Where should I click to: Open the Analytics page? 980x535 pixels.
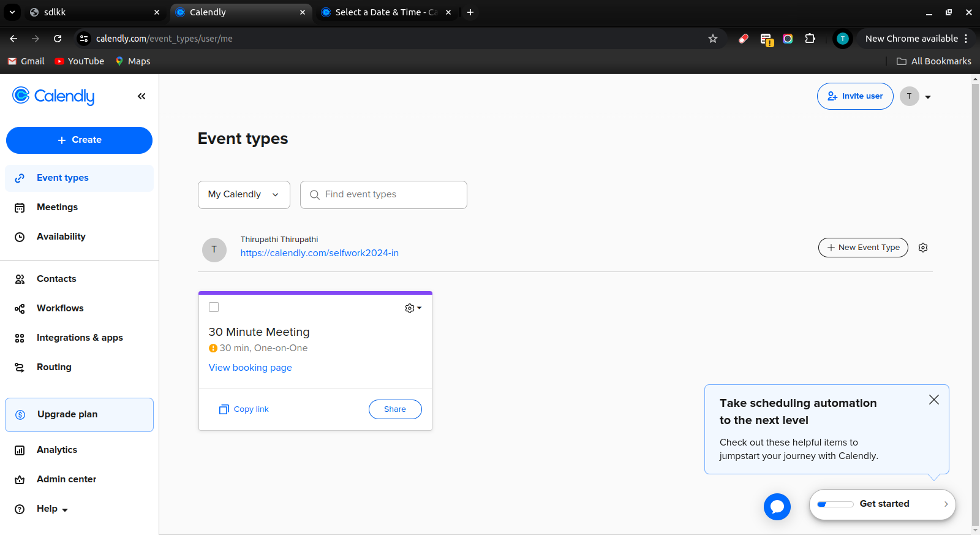[x=56, y=450]
